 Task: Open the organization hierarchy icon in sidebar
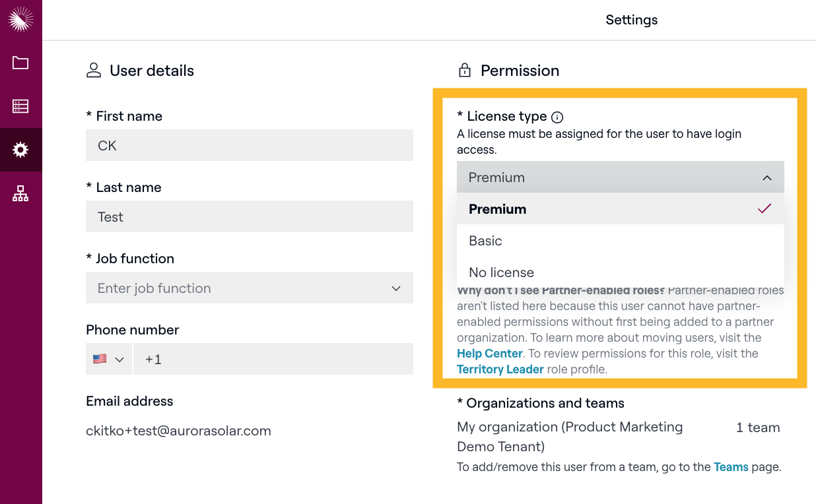point(20,193)
